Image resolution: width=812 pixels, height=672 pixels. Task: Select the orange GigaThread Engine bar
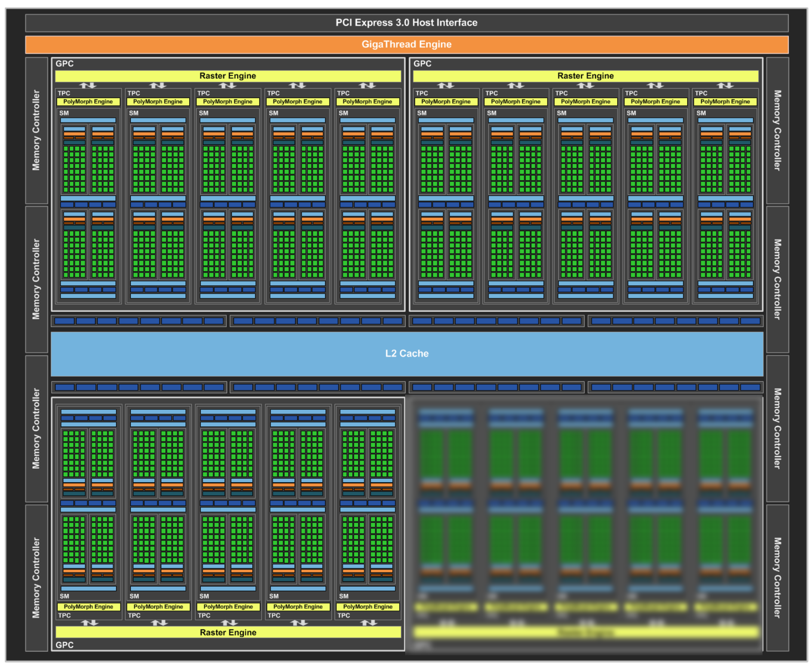[406, 44]
